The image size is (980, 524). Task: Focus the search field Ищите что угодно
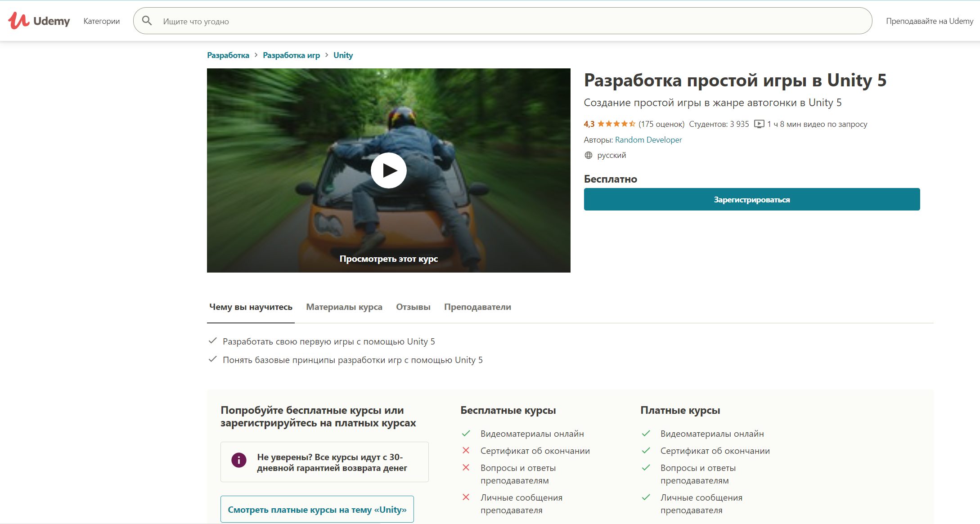503,21
